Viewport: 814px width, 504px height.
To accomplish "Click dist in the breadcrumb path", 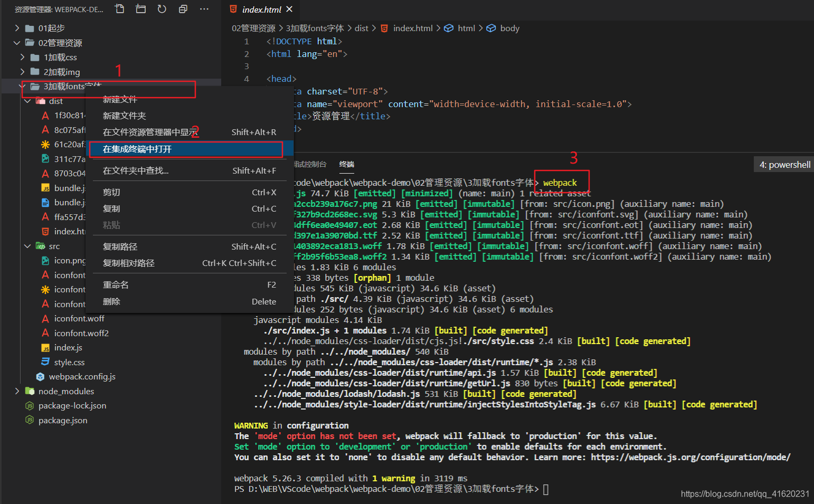I will 362,28.
